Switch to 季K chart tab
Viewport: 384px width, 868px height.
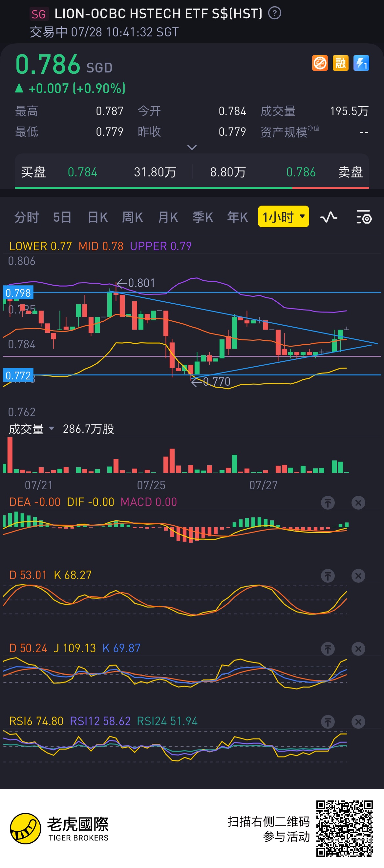tap(203, 217)
